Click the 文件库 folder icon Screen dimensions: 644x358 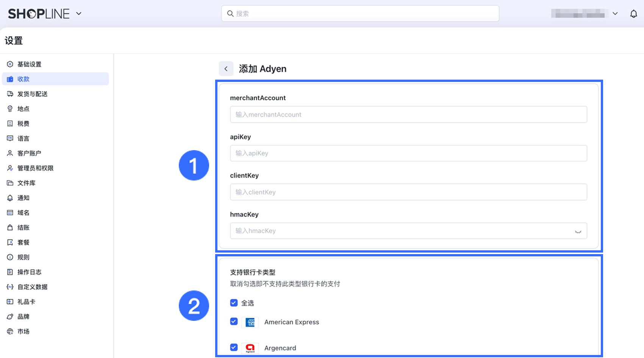point(10,183)
